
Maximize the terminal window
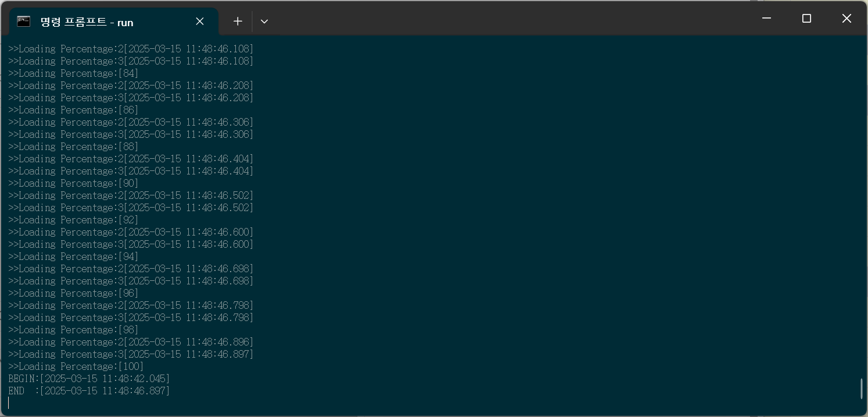(x=806, y=19)
